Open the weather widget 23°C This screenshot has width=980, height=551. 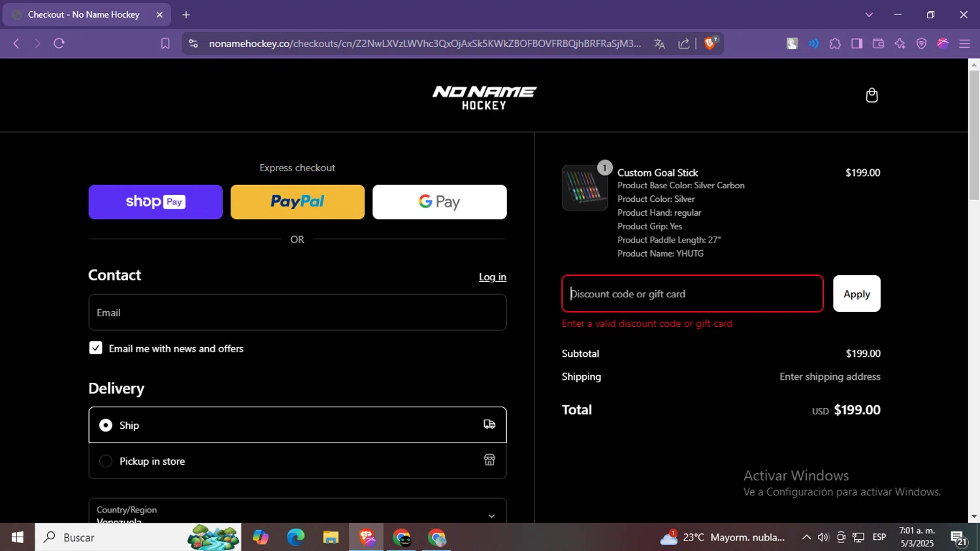722,537
